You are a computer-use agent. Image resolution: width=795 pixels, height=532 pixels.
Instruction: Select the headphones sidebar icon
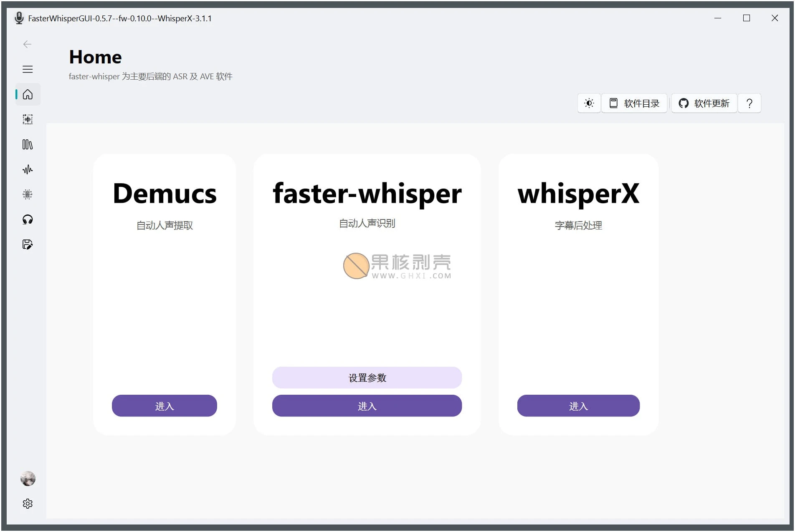click(28, 219)
